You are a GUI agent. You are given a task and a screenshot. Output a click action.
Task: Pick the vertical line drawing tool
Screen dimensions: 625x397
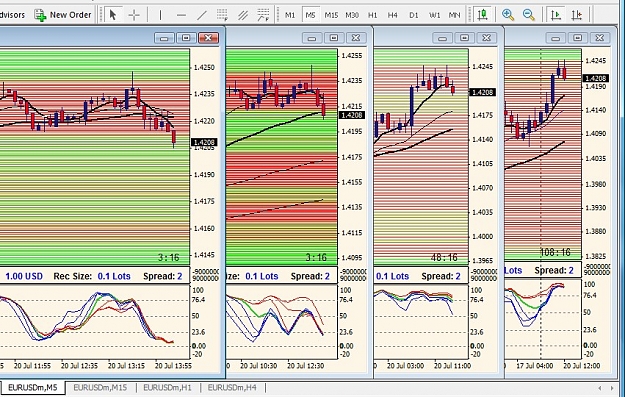pyautogui.click(x=160, y=15)
